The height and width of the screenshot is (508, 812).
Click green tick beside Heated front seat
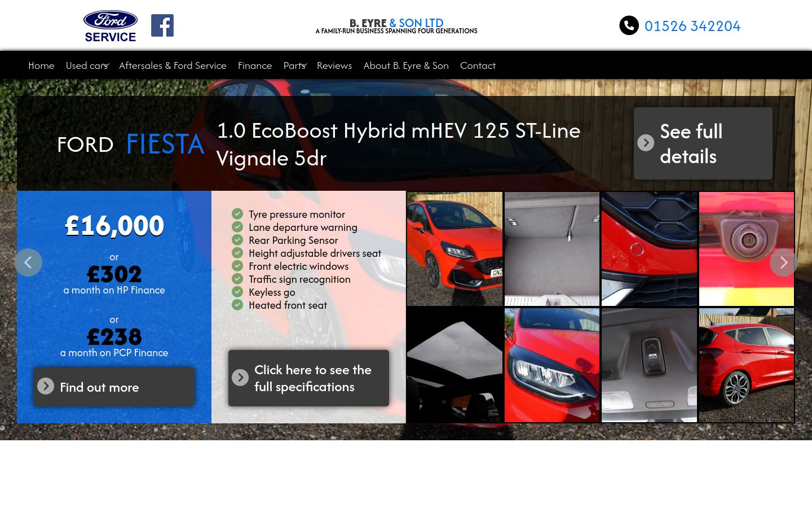(237, 305)
